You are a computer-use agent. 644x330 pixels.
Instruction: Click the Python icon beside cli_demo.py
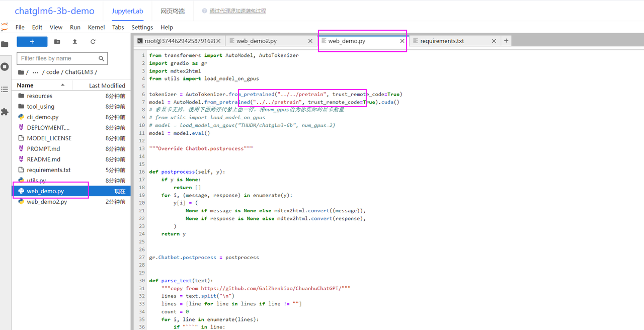tap(21, 117)
